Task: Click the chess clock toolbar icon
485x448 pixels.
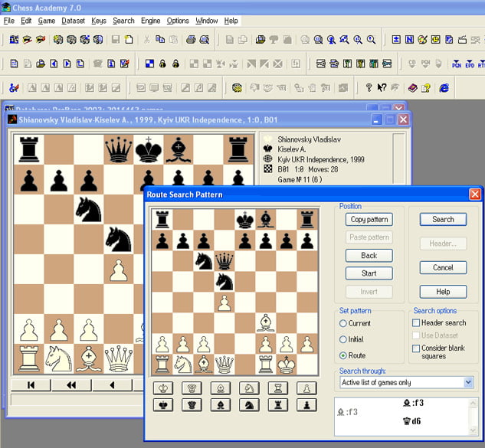Action: 436,39
